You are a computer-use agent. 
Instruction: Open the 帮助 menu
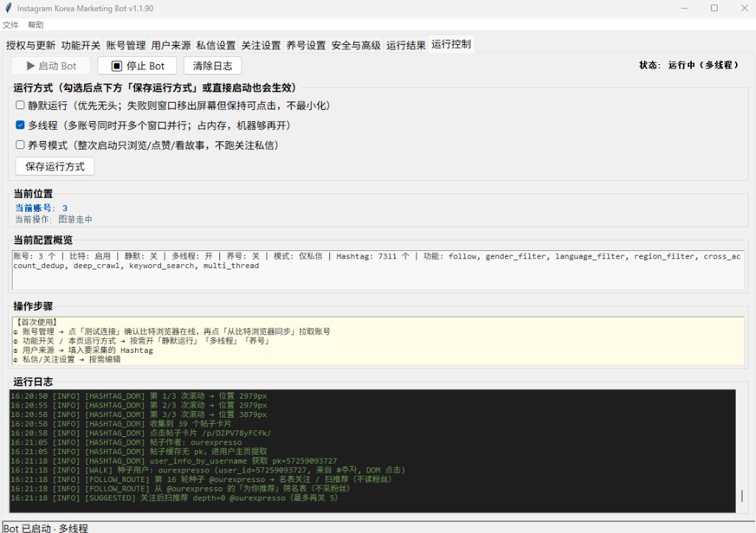pos(35,25)
